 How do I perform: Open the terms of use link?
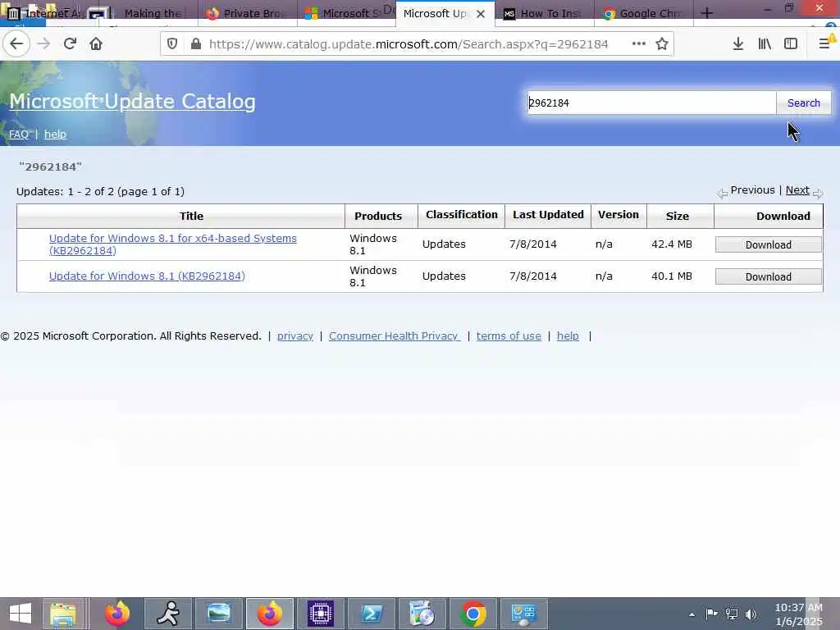(x=509, y=336)
